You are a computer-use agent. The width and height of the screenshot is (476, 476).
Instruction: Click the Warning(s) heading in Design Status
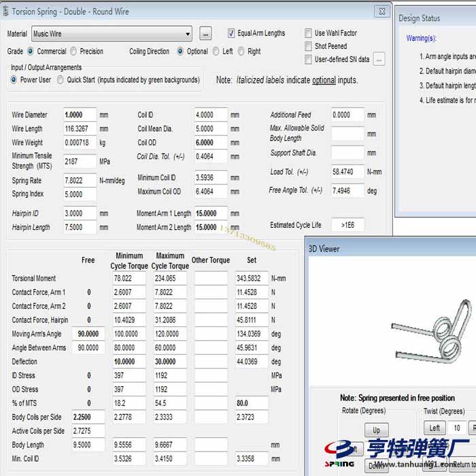coord(422,38)
